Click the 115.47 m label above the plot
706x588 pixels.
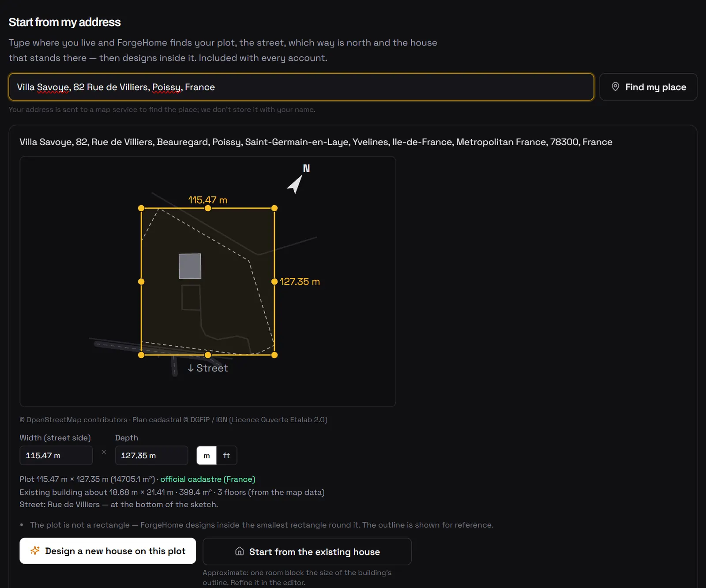[x=208, y=200]
